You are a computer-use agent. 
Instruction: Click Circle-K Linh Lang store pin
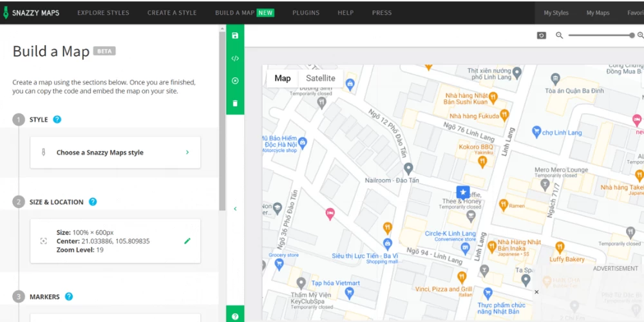(x=465, y=247)
